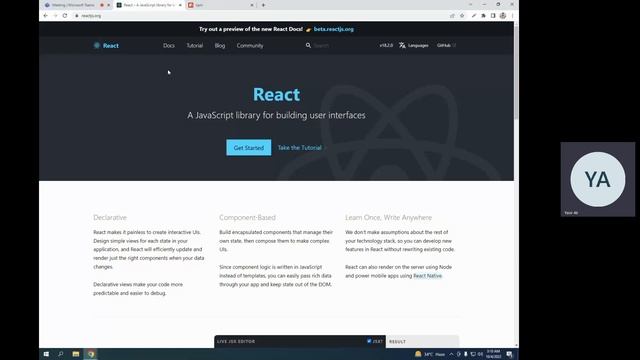The image size is (640, 360).
Task: Open File Explorer from the taskbar
Action: [x=76, y=354]
